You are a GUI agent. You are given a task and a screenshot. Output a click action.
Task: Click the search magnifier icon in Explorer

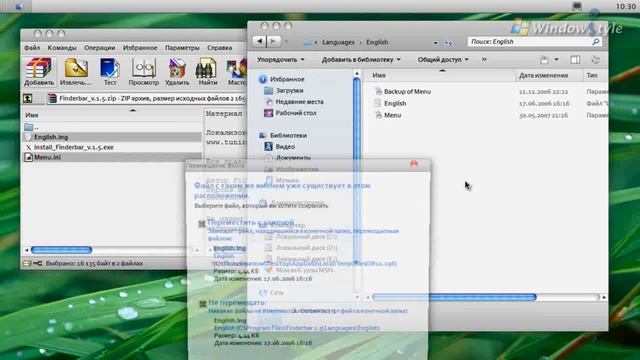(x=596, y=42)
